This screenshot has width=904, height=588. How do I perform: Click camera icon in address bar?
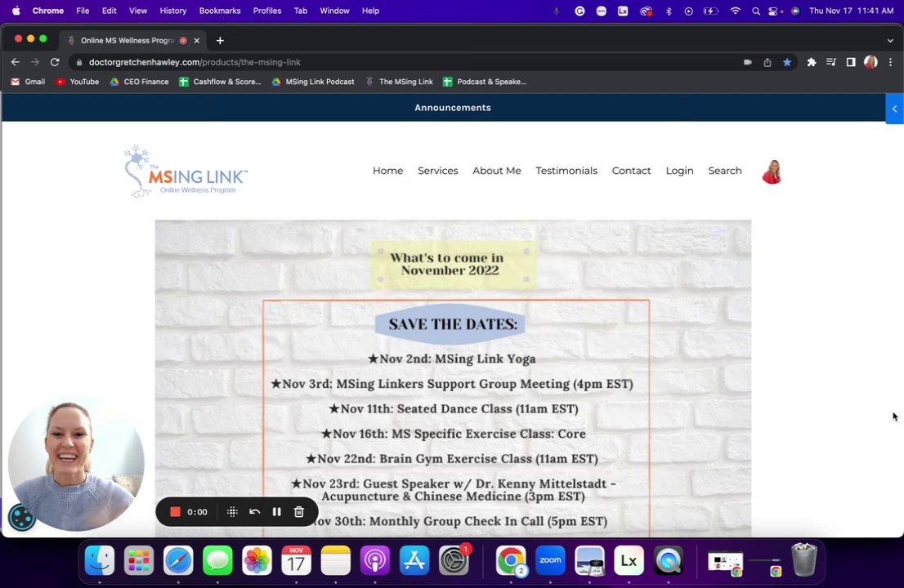(748, 62)
